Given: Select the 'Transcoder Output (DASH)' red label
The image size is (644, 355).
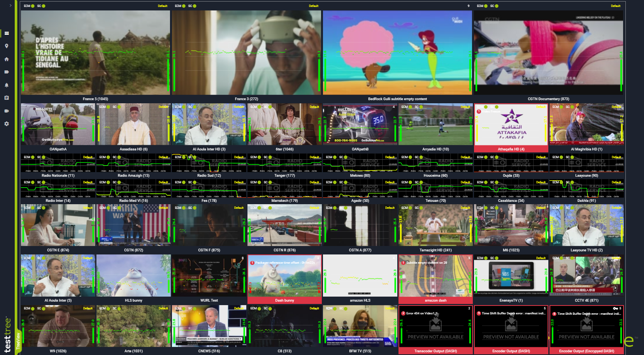Looking at the screenshot, I should (x=436, y=351).
